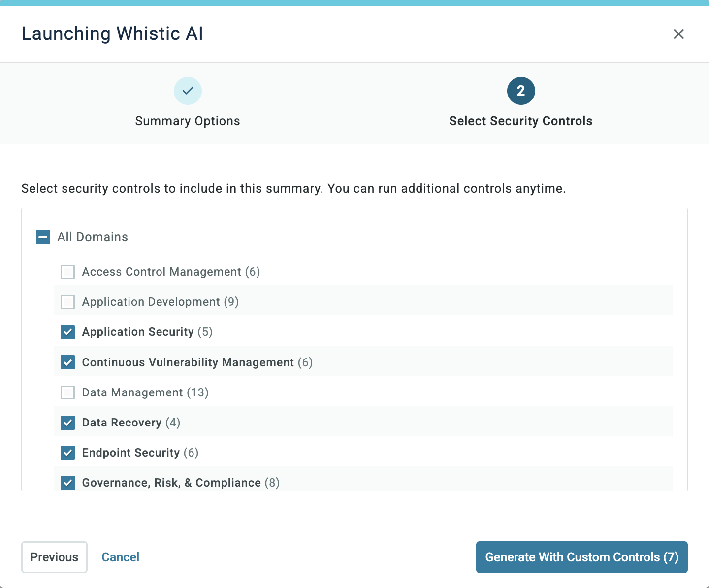The image size is (709, 588).
Task: Uncheck Governance, Risk, & Compliance checkbox
Action: pyautogui.click(x=67, y=483)
